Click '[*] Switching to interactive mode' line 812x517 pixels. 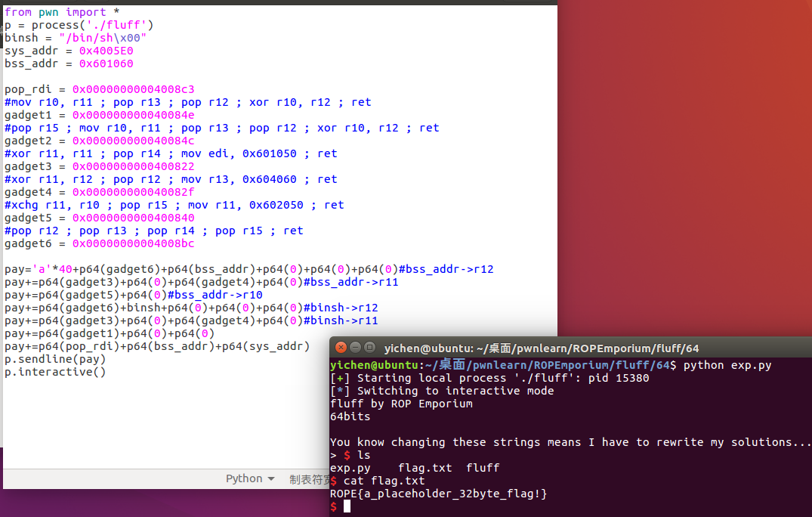coord(442,391)
